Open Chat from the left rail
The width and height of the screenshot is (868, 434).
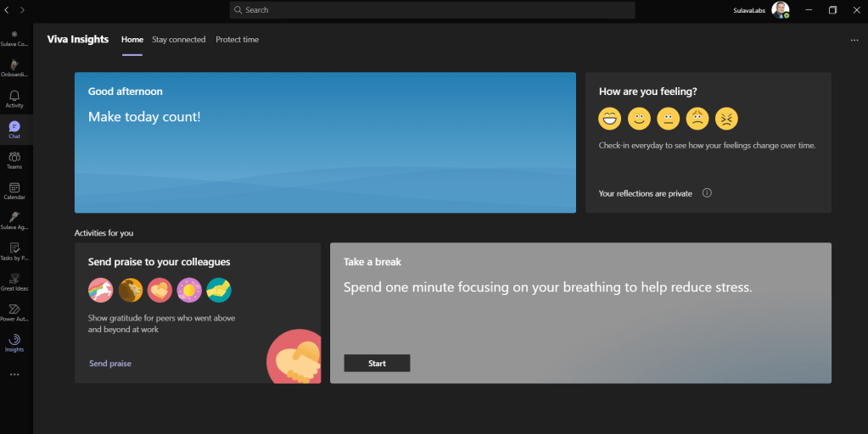pos(14,129)
